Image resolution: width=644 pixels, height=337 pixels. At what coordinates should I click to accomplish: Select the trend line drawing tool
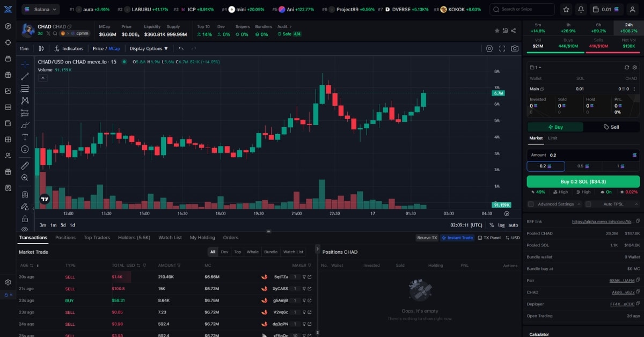[x=25, y=76]
